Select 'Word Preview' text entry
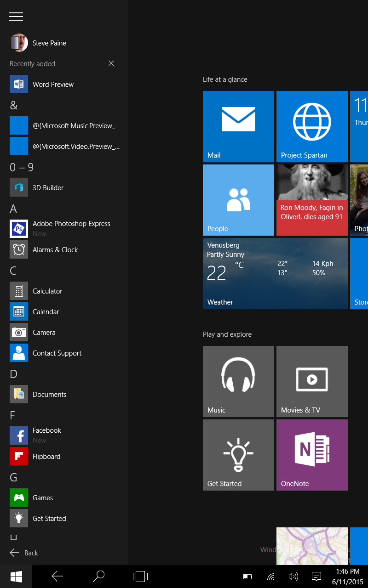368x588 pixels. coord(53,85)
